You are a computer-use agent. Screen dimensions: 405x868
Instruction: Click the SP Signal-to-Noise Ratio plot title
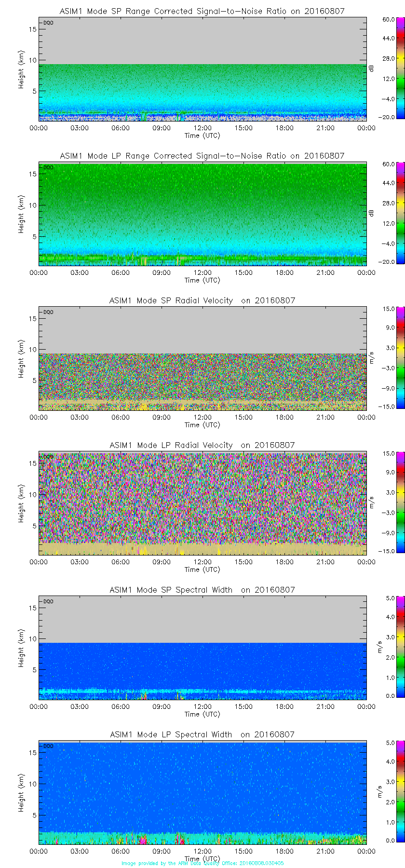point(202,11)
